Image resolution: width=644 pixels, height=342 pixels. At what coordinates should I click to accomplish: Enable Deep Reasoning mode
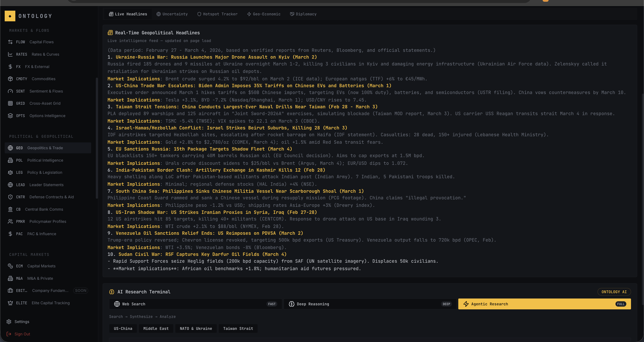tap(369, 304)
